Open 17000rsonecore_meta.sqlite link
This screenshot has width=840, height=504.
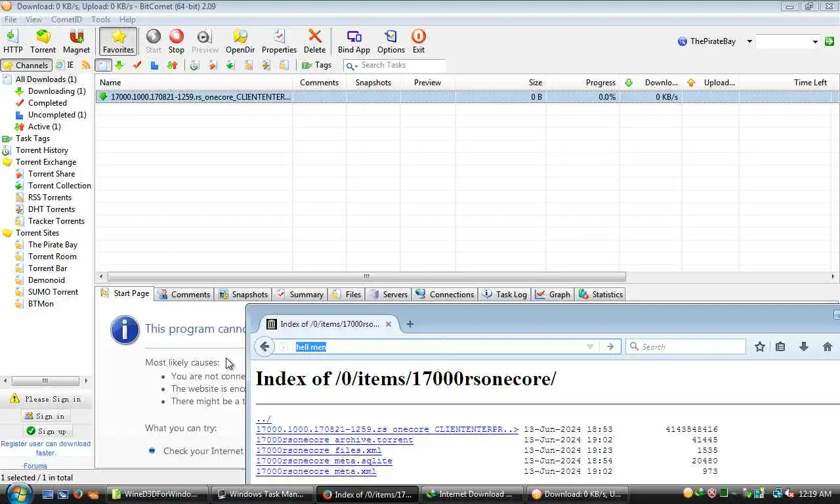click(324, 461)
